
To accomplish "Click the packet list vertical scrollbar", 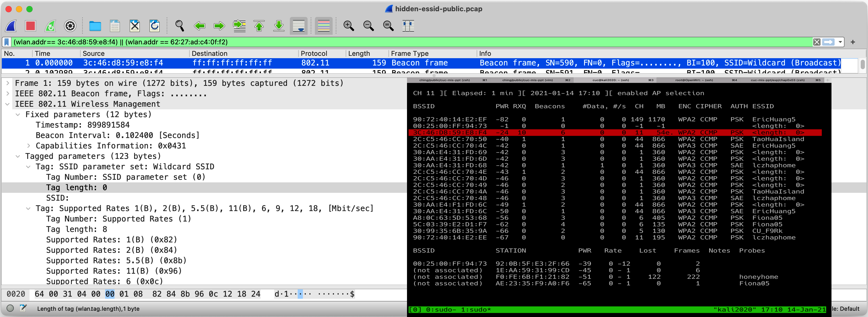I will (x=863, y=65).
